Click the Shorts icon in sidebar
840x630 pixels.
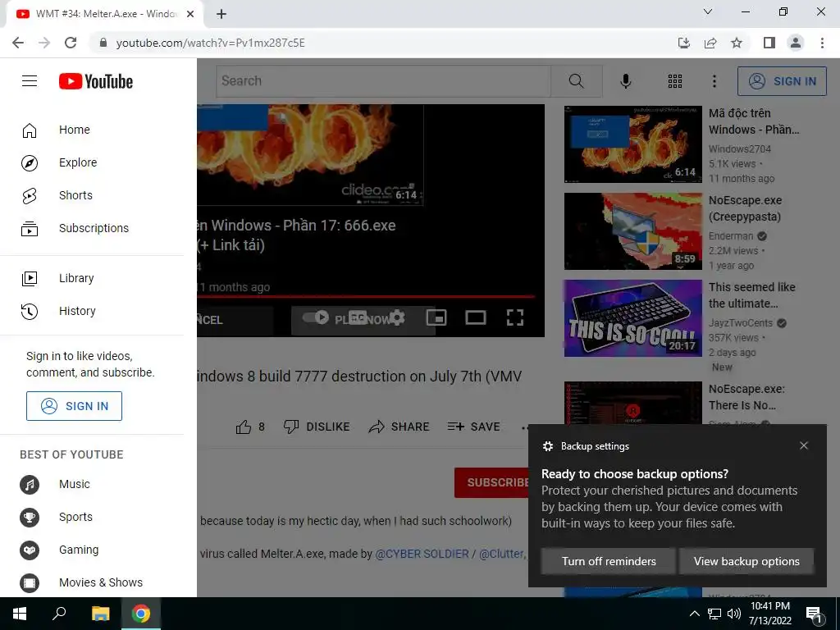click(30, 195)
